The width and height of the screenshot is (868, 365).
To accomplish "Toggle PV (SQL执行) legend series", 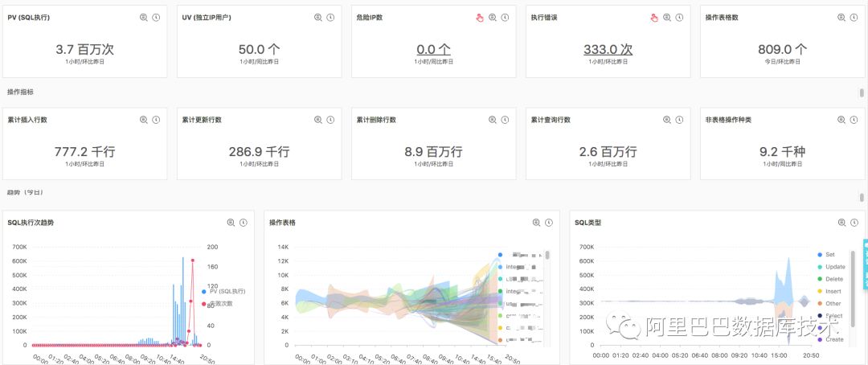I will tap(223, 291).
